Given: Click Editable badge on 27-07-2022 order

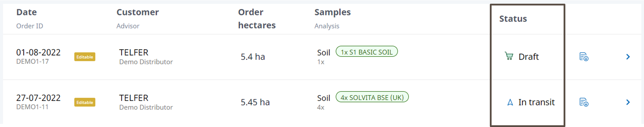Looking at the screenshot, I should [85, 102].
